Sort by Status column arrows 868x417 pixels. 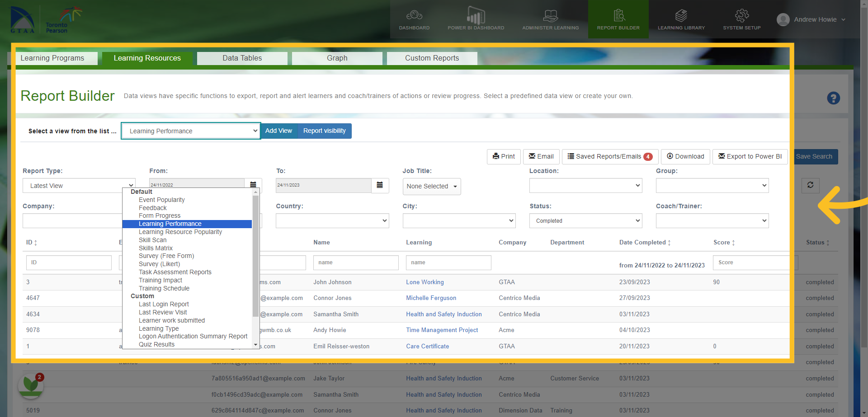828,243
